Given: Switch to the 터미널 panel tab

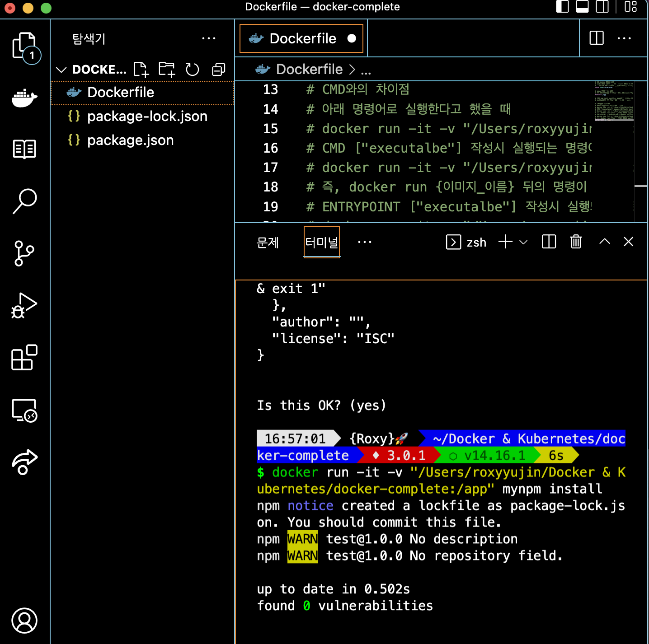Looking at the screenshot, I should coord(321,243).
